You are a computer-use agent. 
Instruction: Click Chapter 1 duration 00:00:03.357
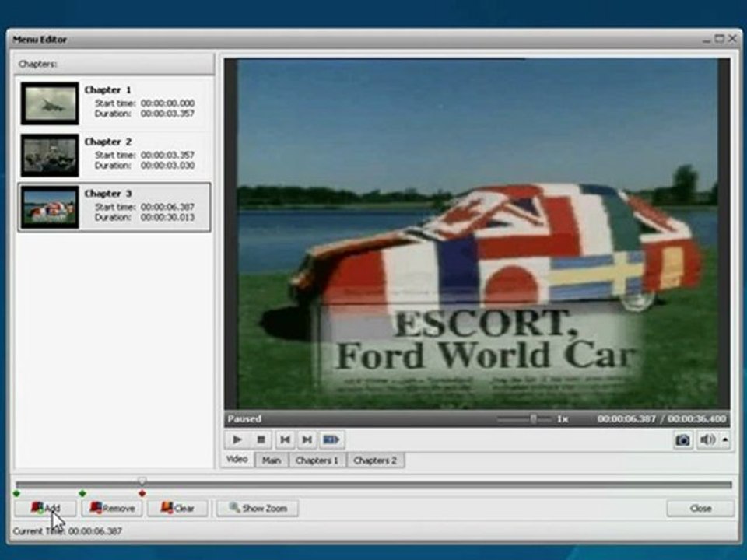click(x=167, y=114)
